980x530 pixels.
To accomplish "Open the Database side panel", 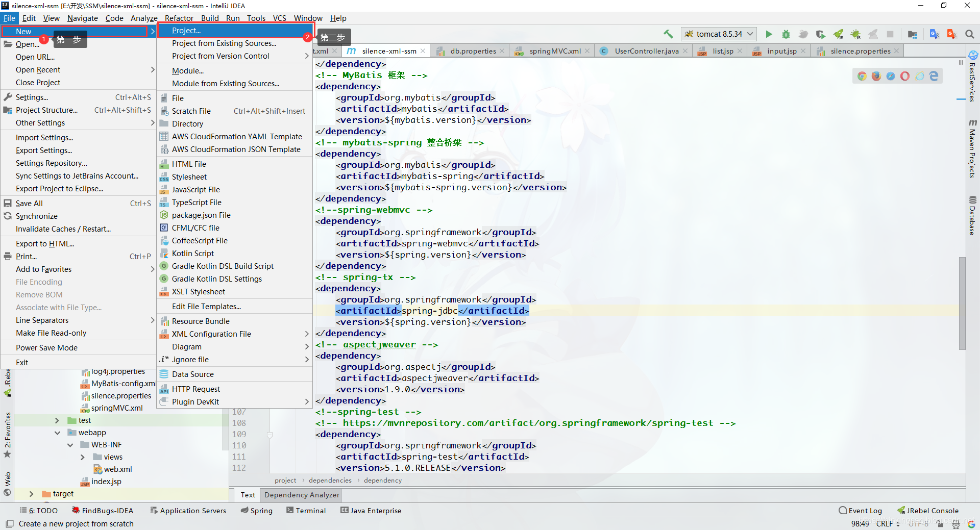I will click(973, 215).
